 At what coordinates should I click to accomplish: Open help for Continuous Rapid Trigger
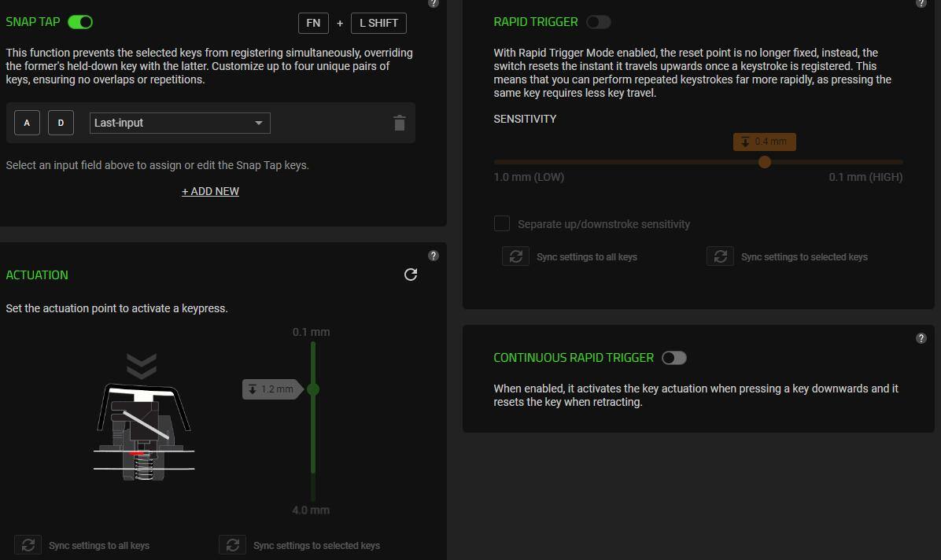pos(921,338)
